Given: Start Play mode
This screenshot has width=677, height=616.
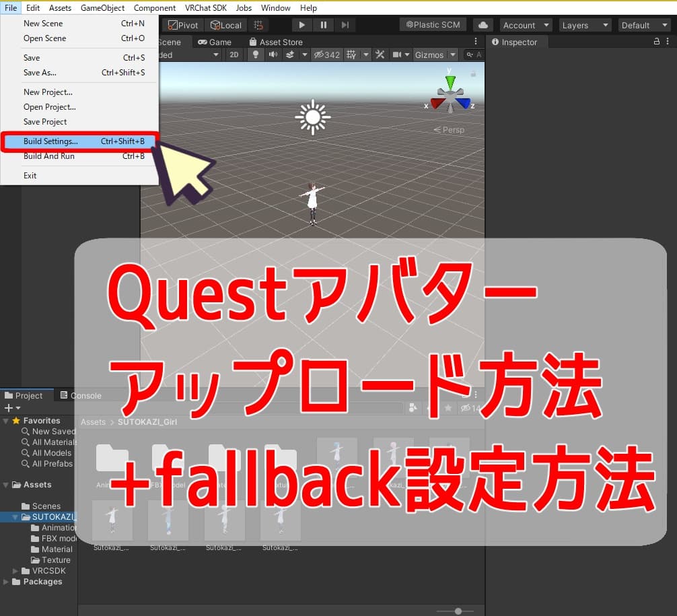Looking at the screenshot, I should 301,25.
